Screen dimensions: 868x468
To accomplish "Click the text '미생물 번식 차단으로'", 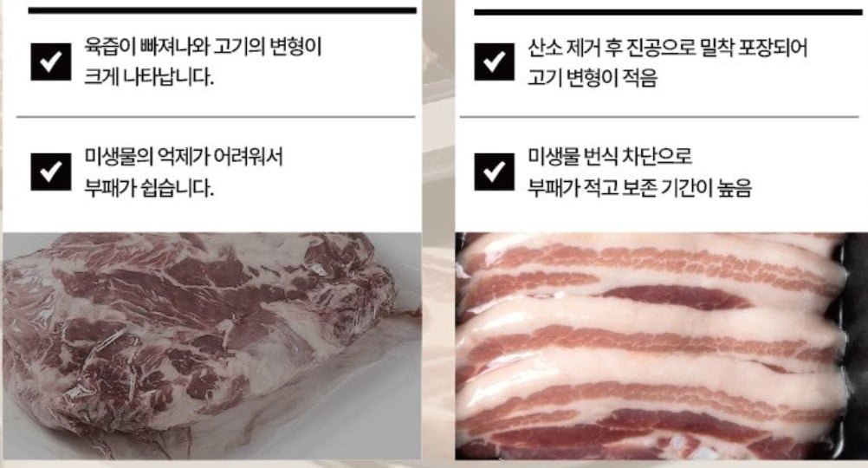I will pos(610,157).
